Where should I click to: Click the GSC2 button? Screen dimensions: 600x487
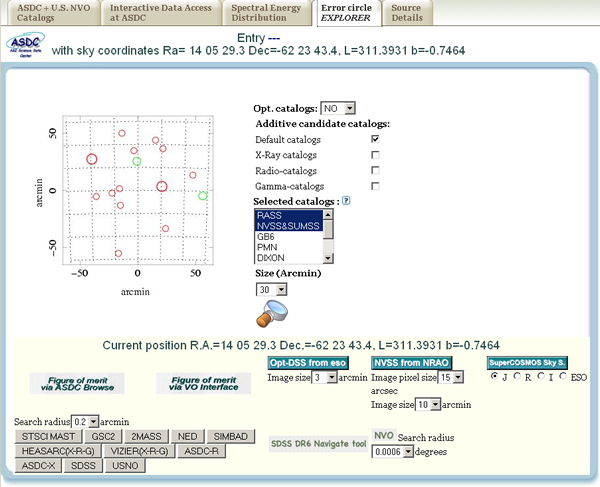tap(103, 437)
